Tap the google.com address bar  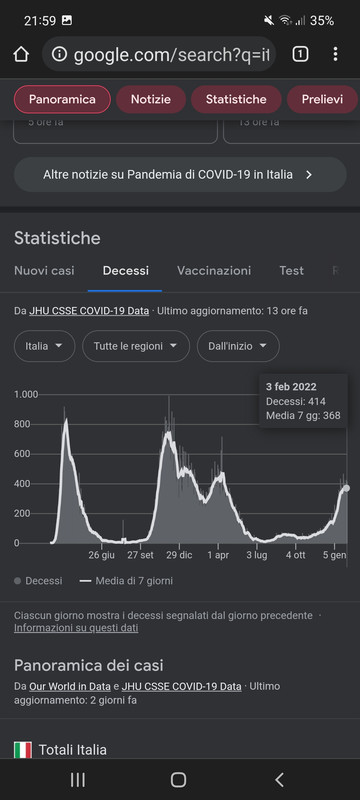[x=159, y=54]
